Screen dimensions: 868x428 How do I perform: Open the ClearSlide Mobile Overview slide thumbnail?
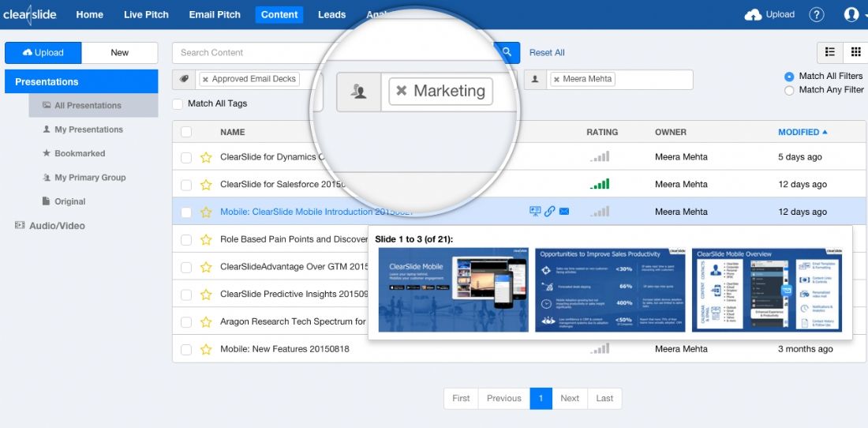767,290
